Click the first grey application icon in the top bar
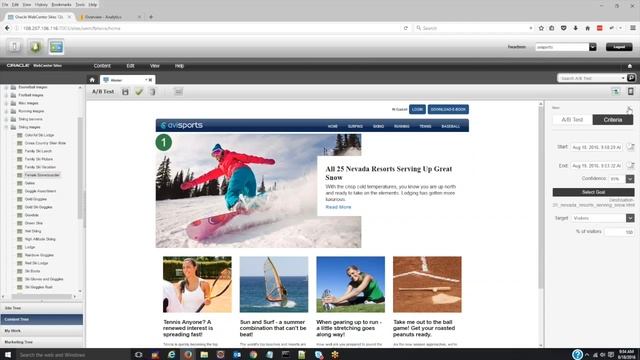This screenshot has width=640, height=360. [14, 47]
